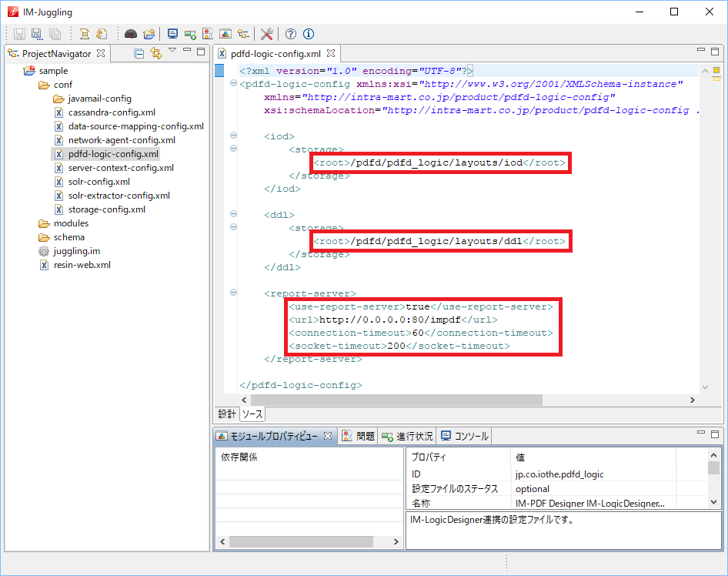The image size is (728, 576).
Task: Switch to the 問題 tab
Action: [358, 436]
